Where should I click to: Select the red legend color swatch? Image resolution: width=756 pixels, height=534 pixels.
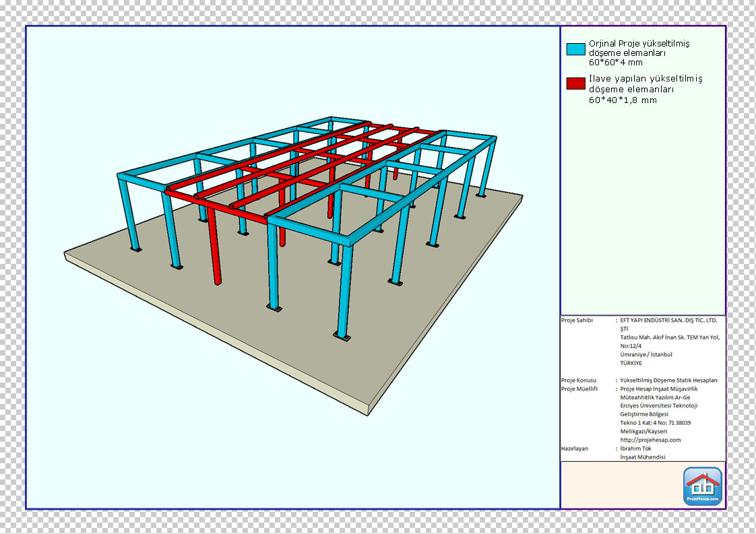575,84
